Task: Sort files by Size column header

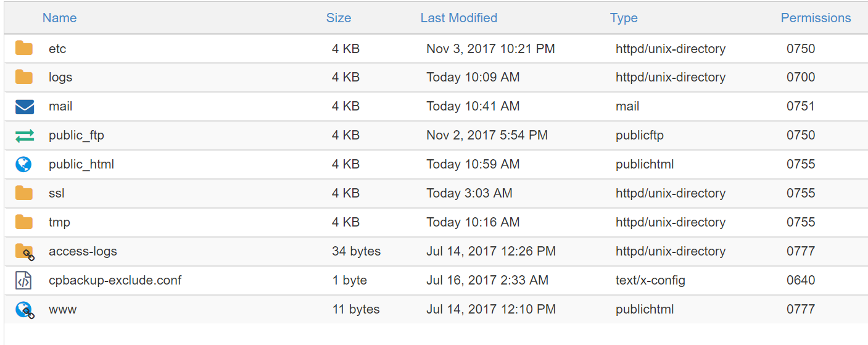Action: click(339, 18)
